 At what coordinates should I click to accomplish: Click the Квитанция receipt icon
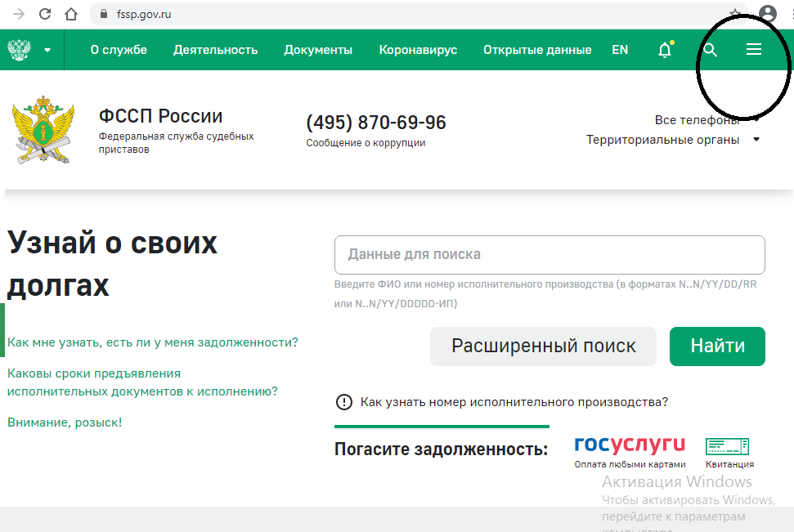click(x=727, y=446)
